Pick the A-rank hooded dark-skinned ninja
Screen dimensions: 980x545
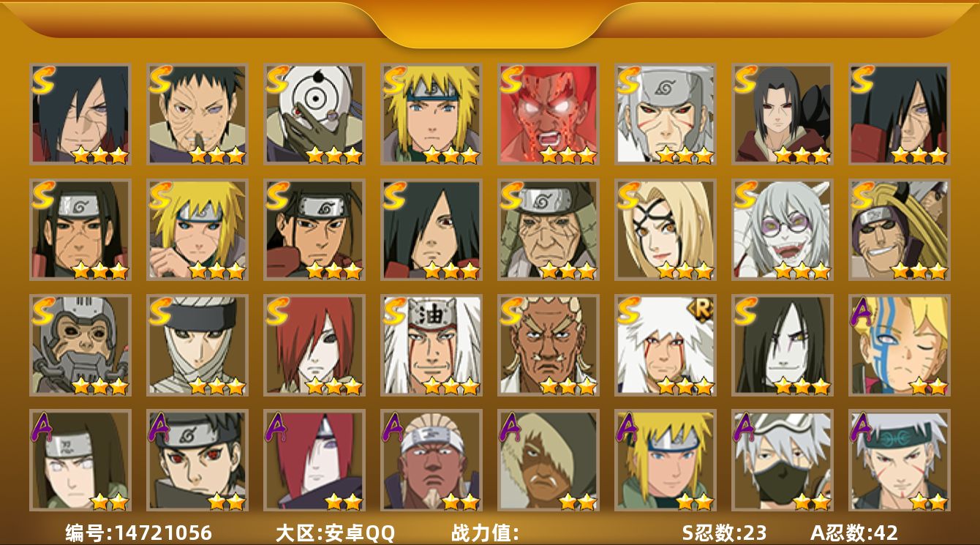coord(549,460)
